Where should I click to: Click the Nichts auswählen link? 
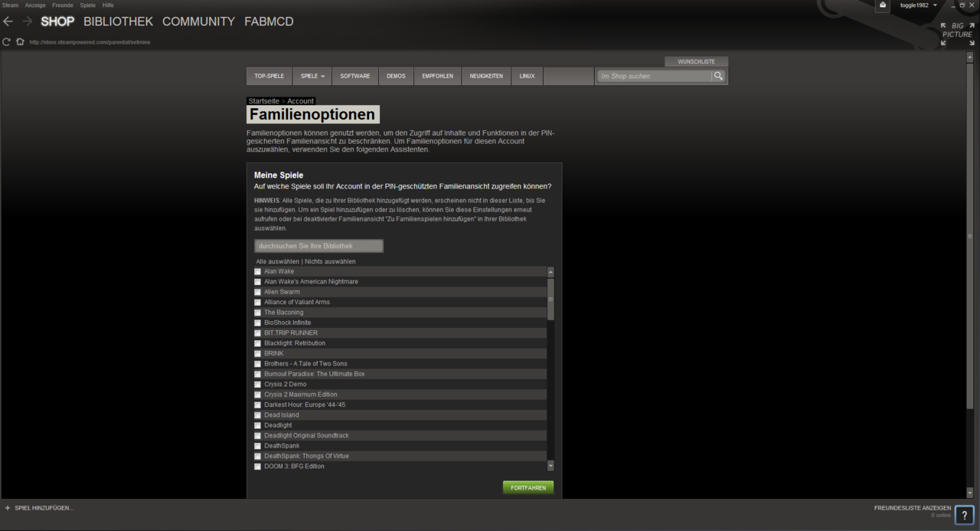(330, 261)
